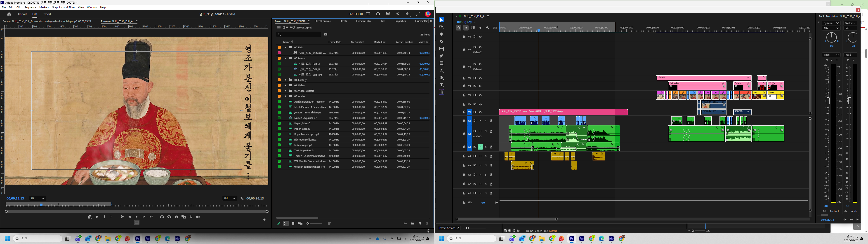This screenshot has height=244, width=868.
Task: Select the Selection tool in timeline toolbox
Action: [x=441, y=20]
